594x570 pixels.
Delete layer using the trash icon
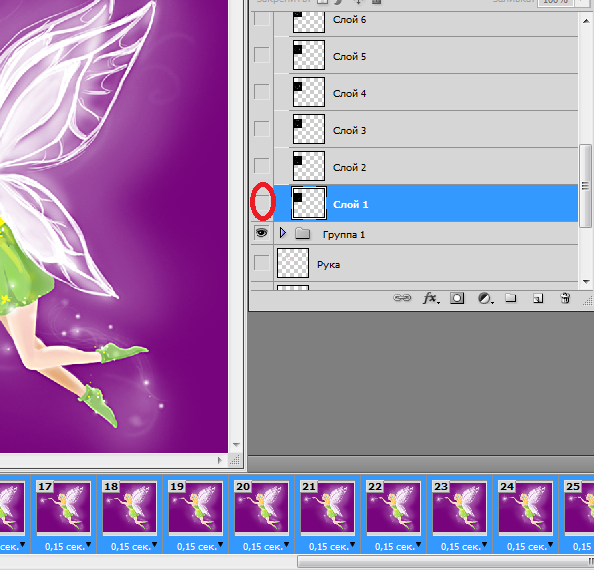tap(565, 298)
